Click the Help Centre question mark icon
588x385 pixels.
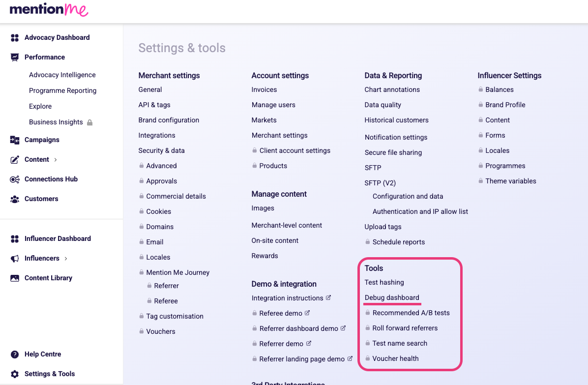pos(15,355)
